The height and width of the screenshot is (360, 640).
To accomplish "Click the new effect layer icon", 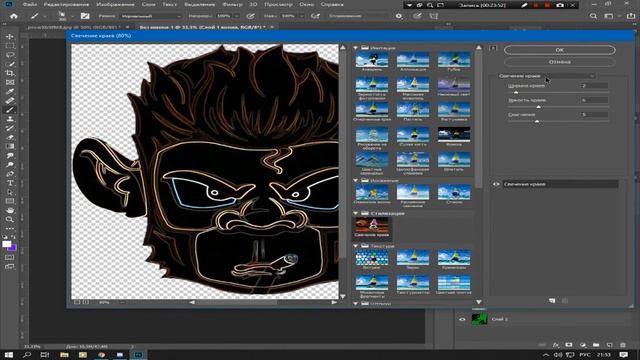I will coord(552,301).
